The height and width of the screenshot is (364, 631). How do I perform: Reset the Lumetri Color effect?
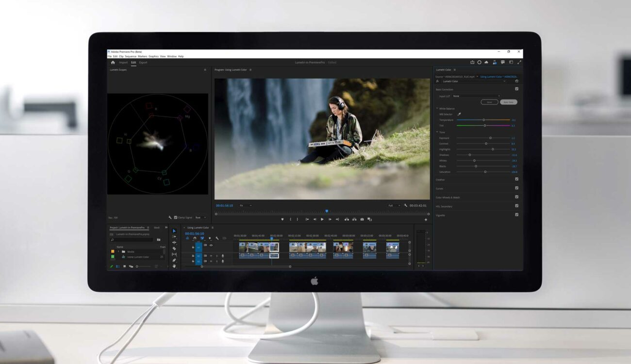516,82
